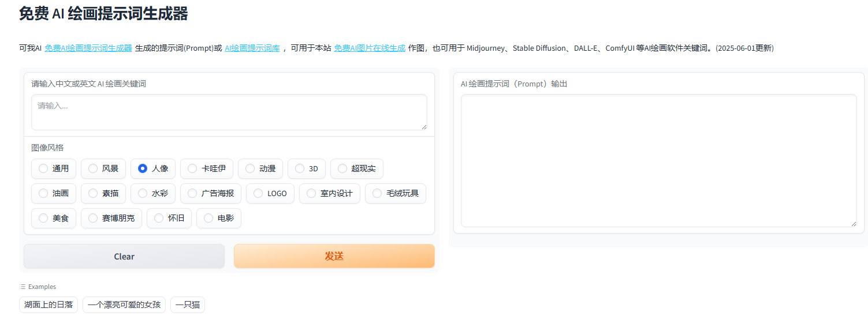The height and width of the screenshot is (327, 868).
Task: Choose the 超现实 style option
Action: click(x=342, y=168)
